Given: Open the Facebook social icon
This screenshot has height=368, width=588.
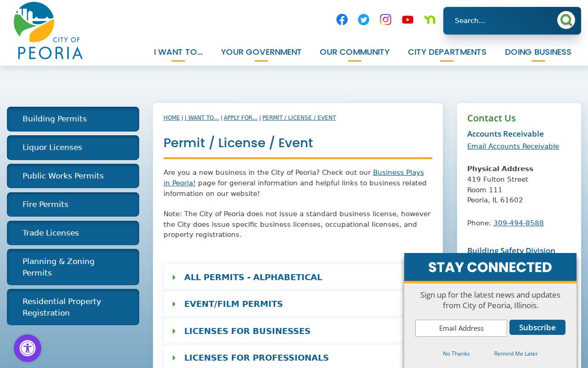Looking at the screenshot, I should (x=342, y=19).
